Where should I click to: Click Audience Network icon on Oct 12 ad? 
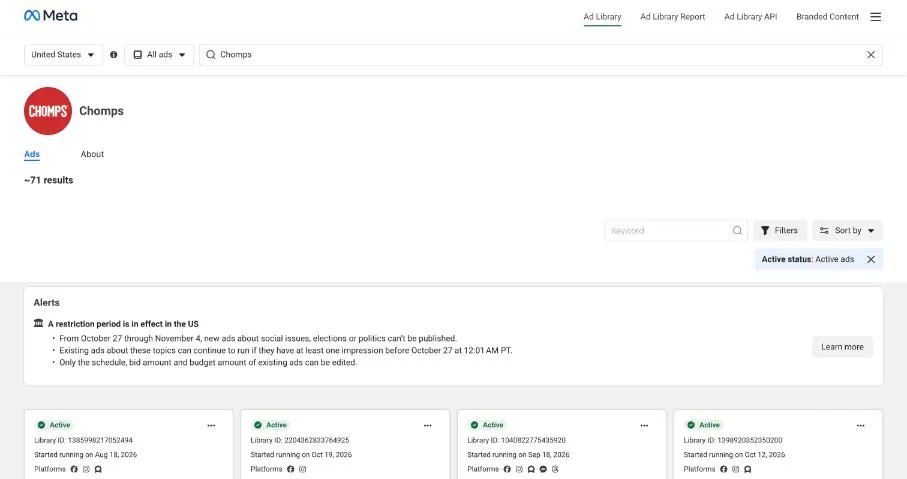pyautogui.click(x=747, y=469)
